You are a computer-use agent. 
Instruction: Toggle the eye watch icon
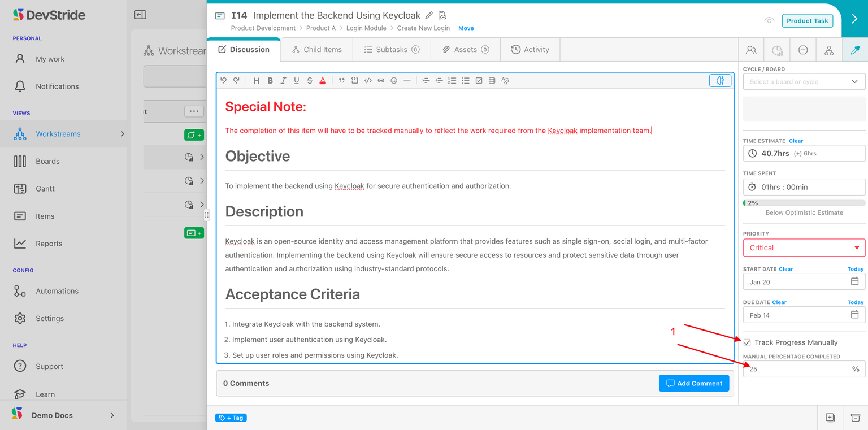(769, 21)
